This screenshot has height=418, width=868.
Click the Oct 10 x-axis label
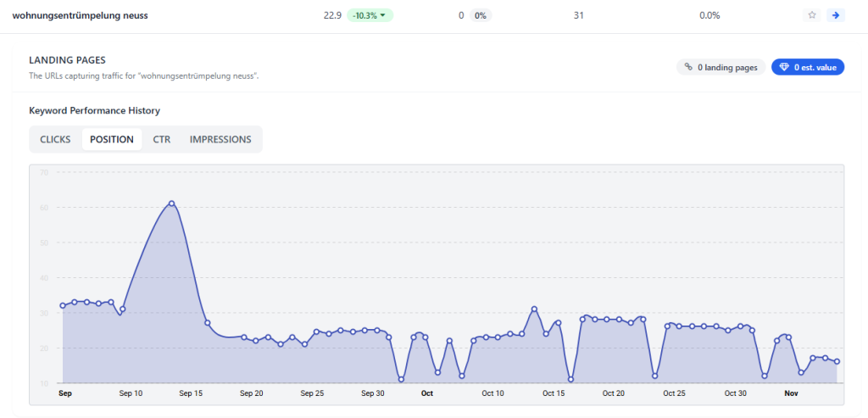[x=492, y=393]
